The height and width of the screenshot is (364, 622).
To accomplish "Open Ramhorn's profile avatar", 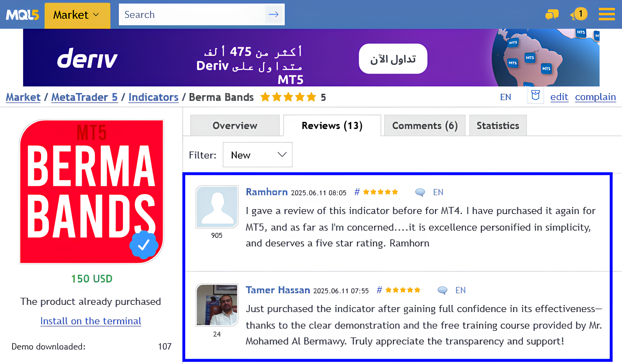I will point(217,207).
